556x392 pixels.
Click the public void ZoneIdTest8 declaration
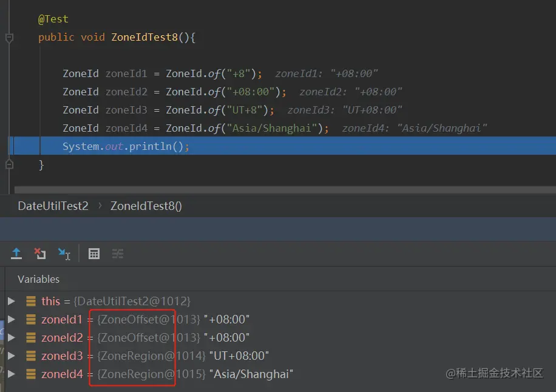[x=117, y=37]
